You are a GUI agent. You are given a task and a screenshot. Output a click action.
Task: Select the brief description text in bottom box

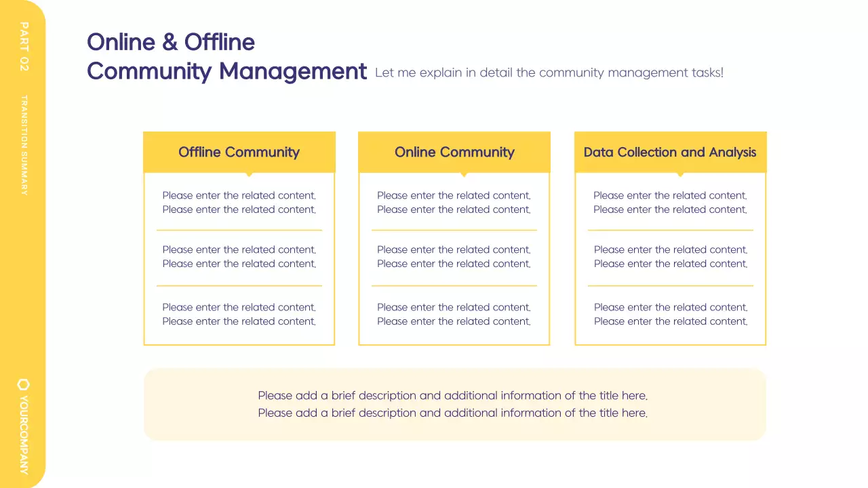click(452, 404)
